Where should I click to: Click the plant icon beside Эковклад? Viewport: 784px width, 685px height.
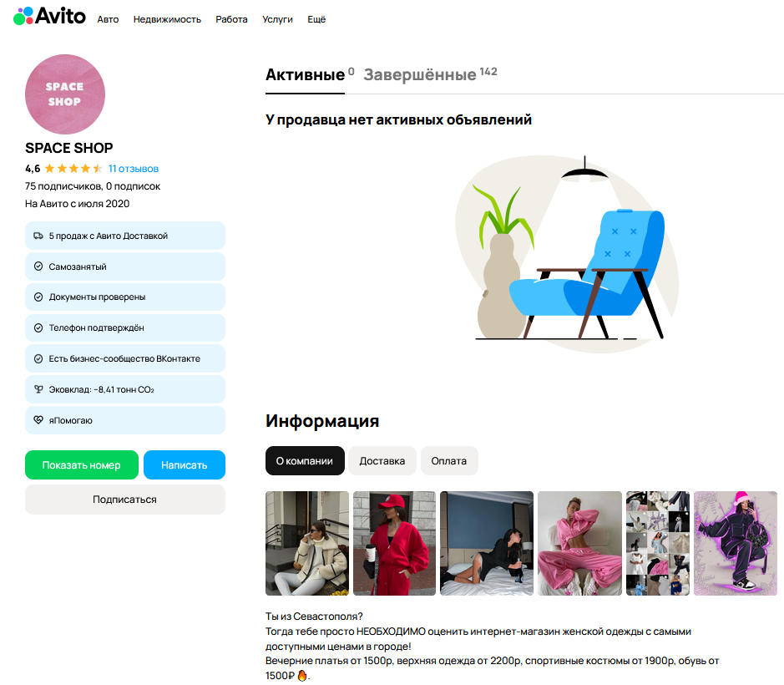click(x=38, y=389)
